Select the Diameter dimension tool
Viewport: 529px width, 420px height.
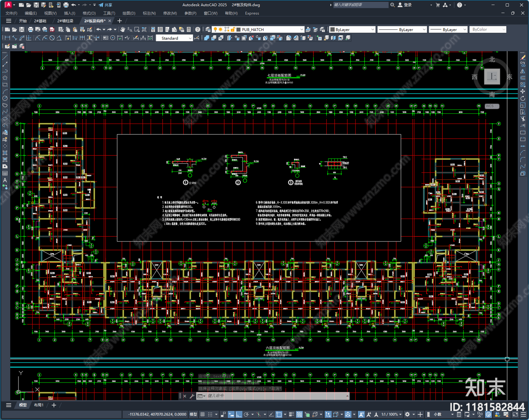[x=52, y=38]
